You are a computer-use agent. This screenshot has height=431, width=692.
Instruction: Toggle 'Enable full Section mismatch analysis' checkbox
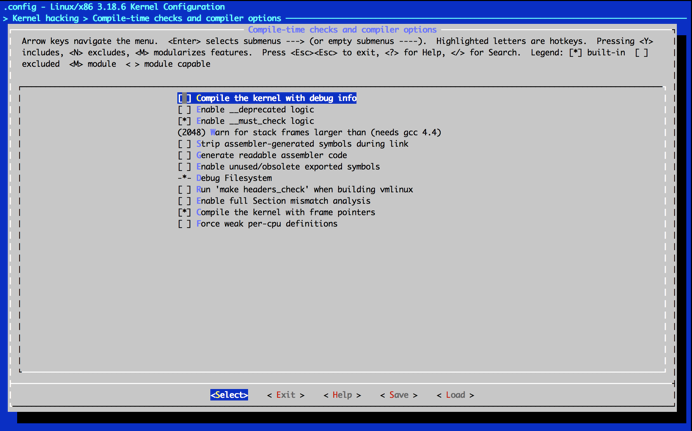[x=184, y=201]
